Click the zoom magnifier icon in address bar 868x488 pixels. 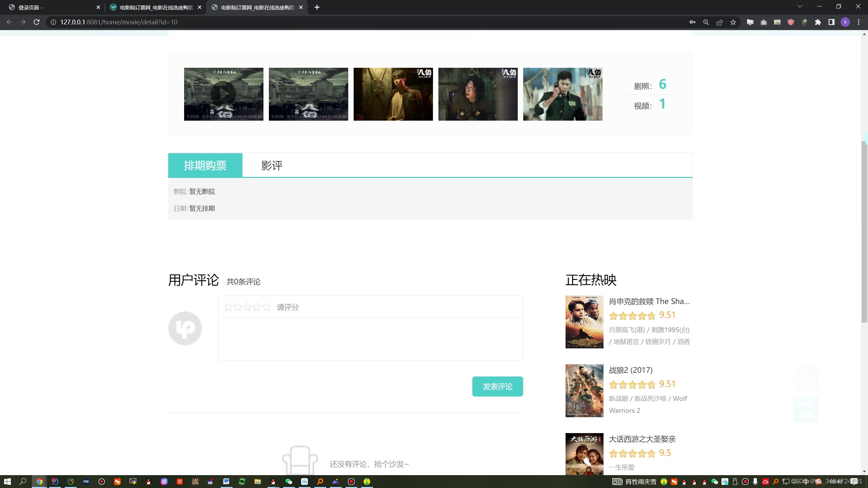pyautogui.click(x=706, y=22)
